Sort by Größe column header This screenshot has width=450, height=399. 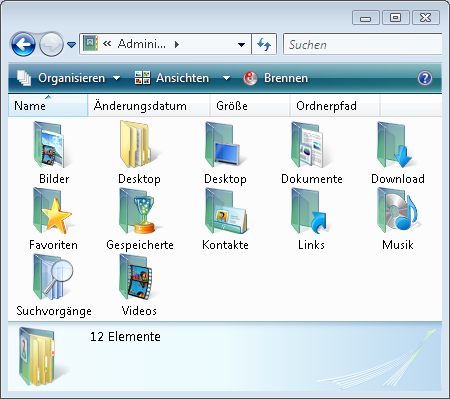point(250,106)
